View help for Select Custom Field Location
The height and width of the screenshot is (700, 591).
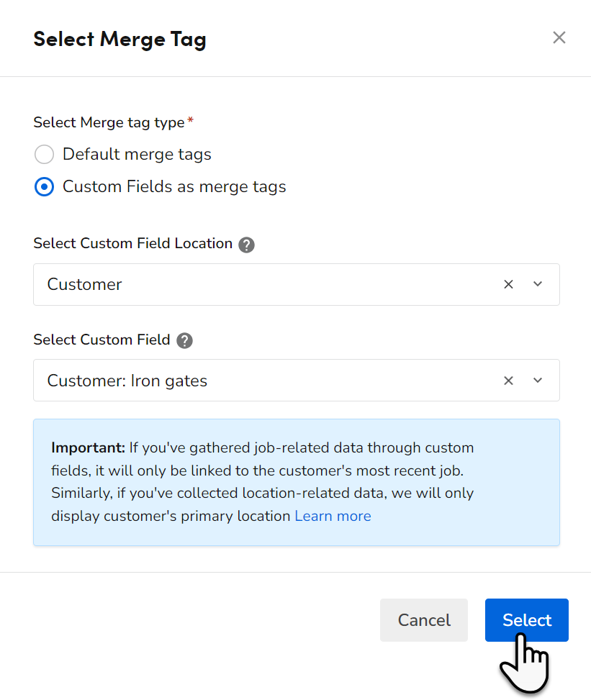(x=246, y=245)
